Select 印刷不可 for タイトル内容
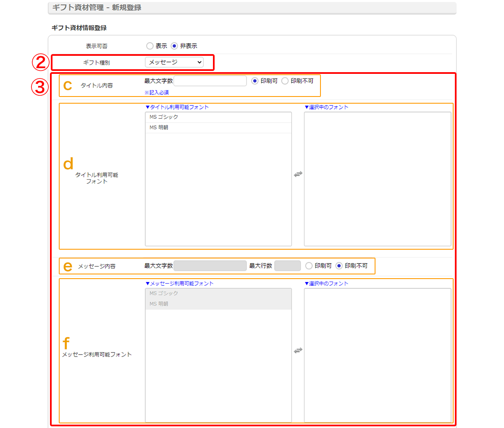504x428 pixels. coord(285,81)
